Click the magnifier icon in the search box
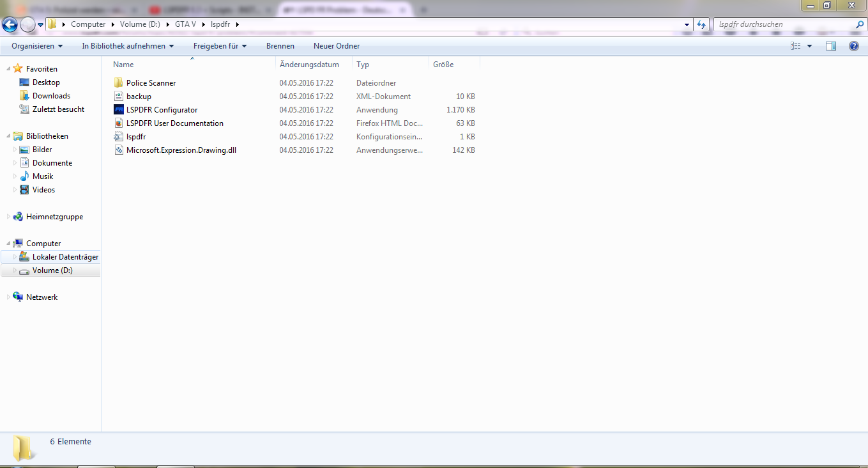This screenshot has width=868, height=468. pos(860,24)
